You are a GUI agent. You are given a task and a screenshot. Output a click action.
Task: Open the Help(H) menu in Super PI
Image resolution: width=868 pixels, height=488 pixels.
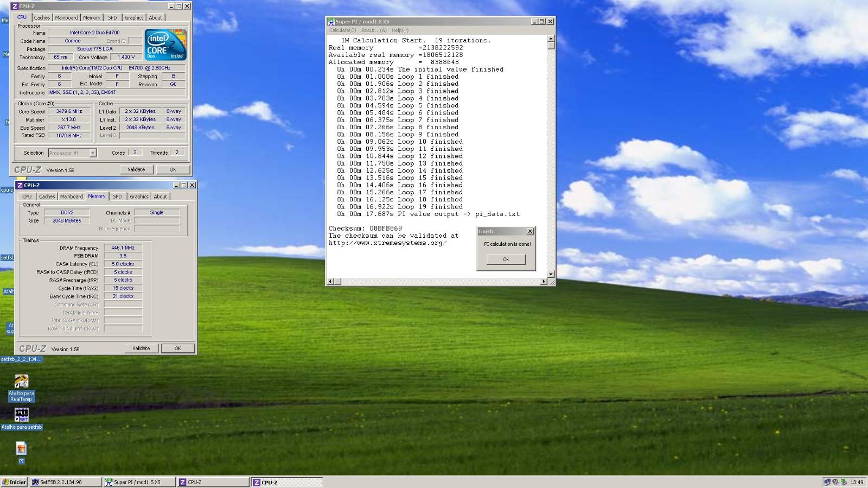point(400,30)
